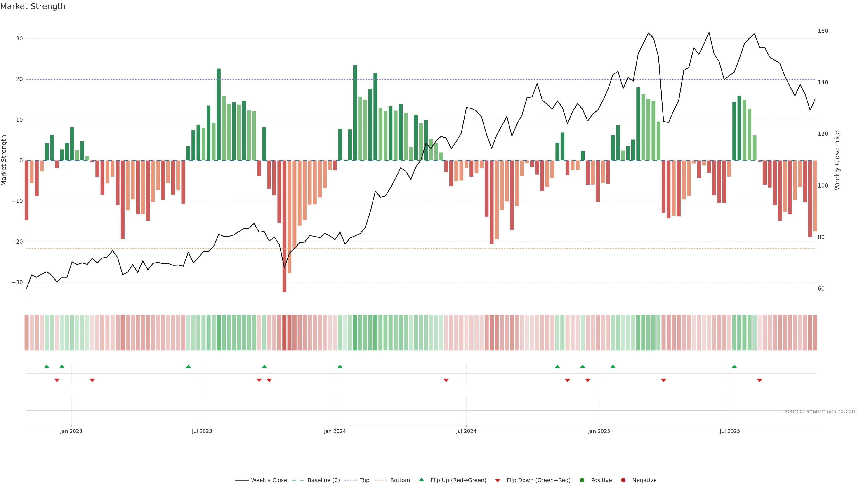Select the first green Flip Up marker

[x=47, y=366]
